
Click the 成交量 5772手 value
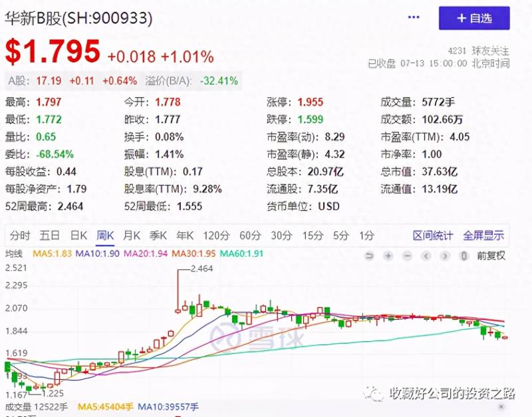point(438,102)
